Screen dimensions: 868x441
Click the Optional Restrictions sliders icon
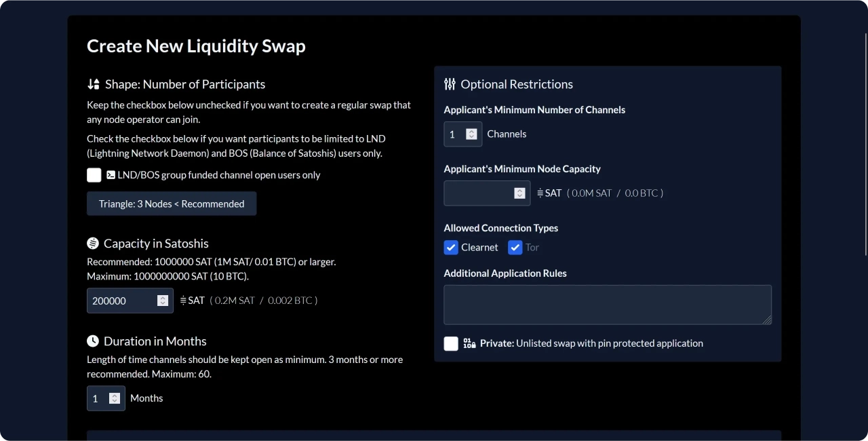450,84
